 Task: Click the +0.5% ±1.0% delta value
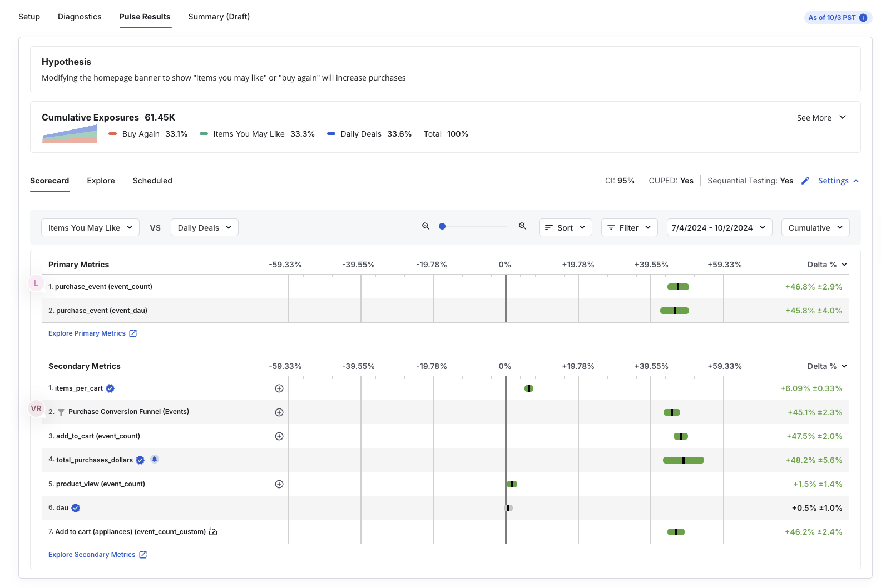point(817,508)
